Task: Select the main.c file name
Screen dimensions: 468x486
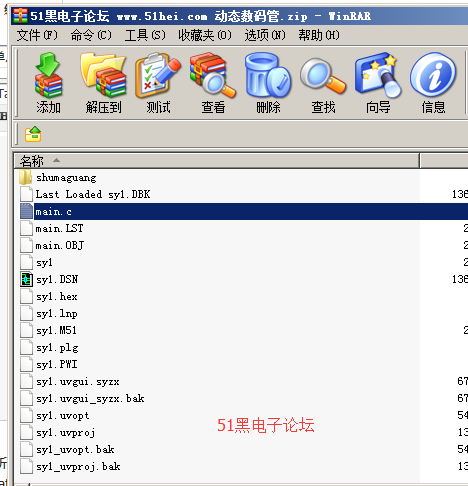Action: coord(53,212)
